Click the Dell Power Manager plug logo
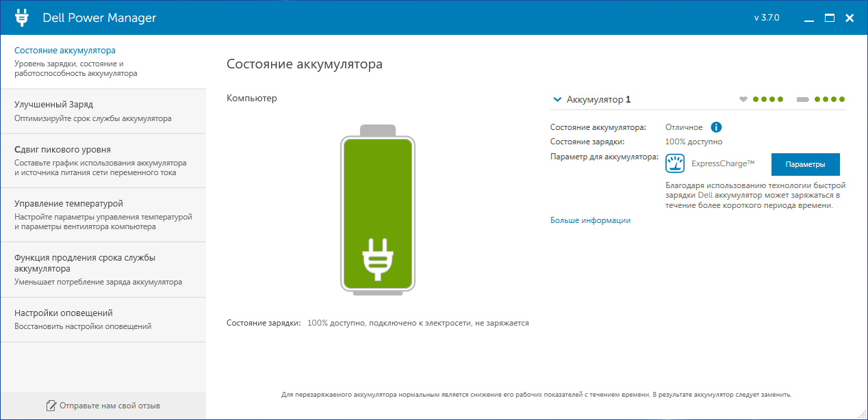 (22, 18)
